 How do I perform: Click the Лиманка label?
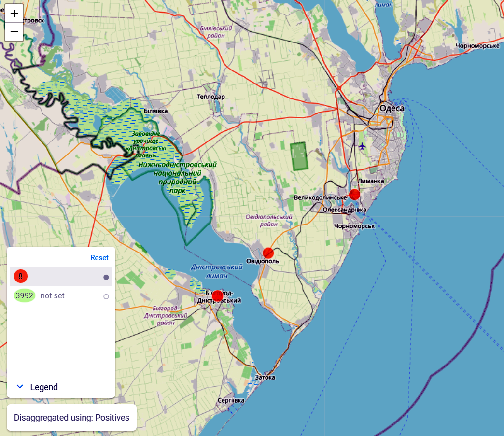(371, 181)
